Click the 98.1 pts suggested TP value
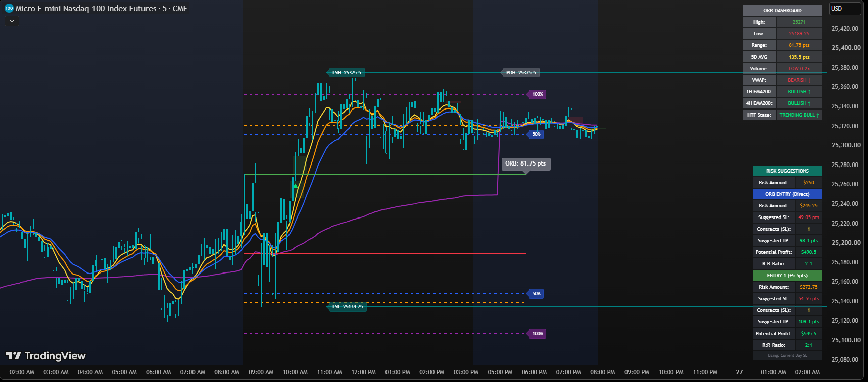This screenshot has width=868, height=382. [808, 241]
